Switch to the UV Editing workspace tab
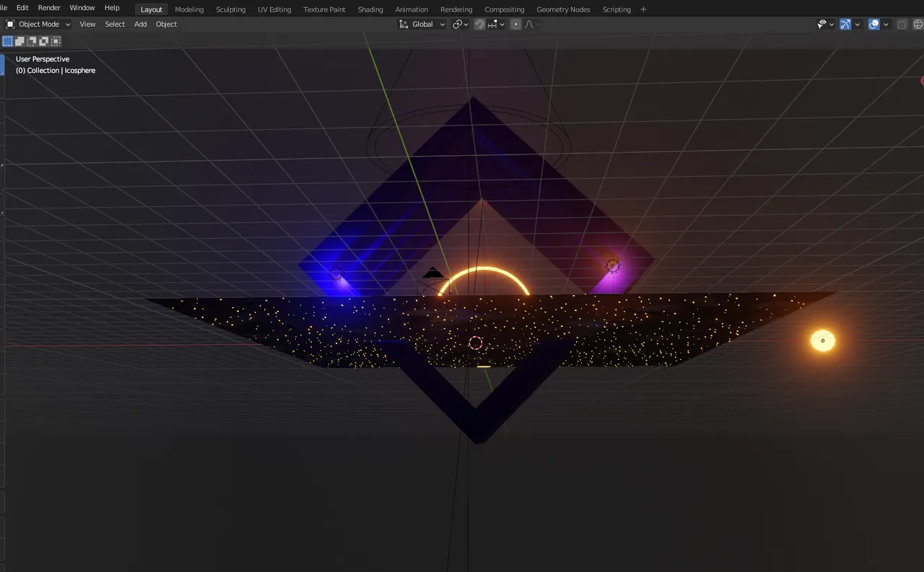The image size is (924, 572). tap(274, 9)
